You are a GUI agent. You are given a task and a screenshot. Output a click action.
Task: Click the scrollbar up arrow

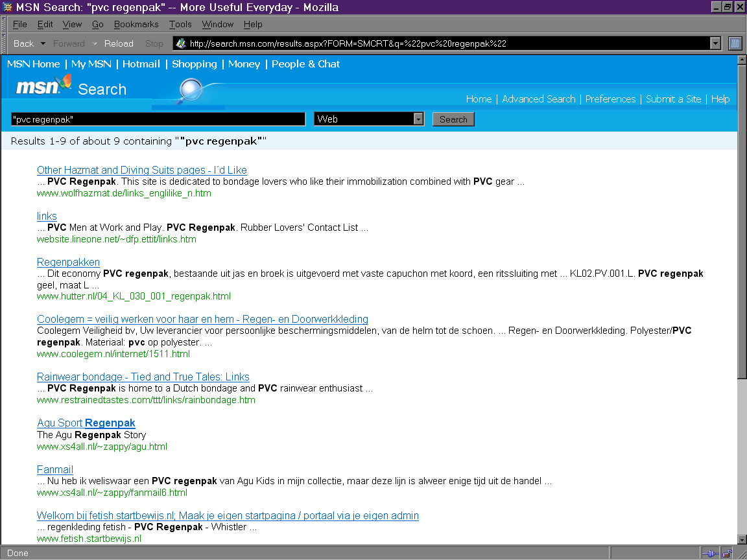pos(742,60)
